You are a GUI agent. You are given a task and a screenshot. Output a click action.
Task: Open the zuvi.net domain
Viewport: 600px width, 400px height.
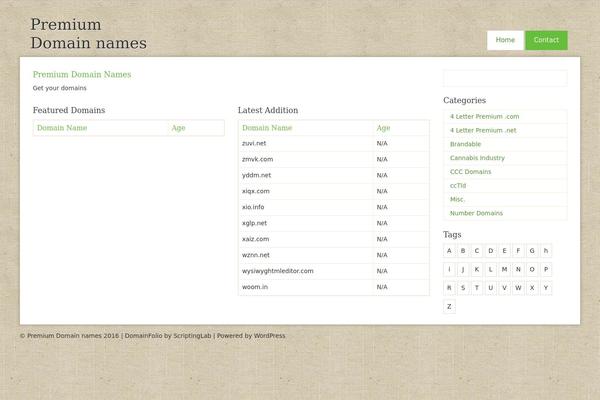[x=254, y=143]
